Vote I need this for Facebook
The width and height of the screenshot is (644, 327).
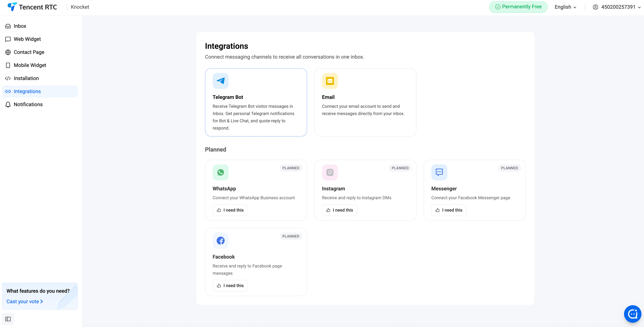coord(230,285)
